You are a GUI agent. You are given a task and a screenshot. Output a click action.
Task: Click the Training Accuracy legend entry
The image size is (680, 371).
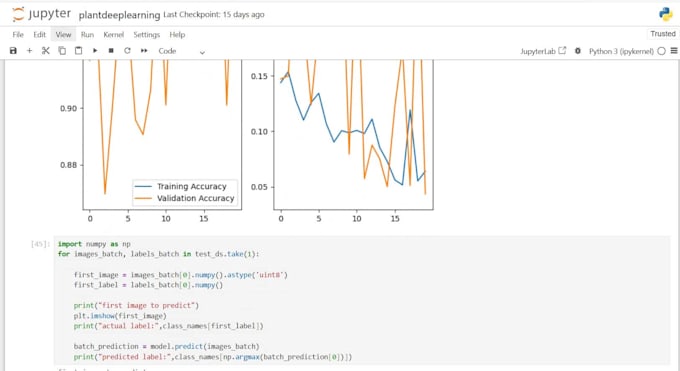click(180, 187)
